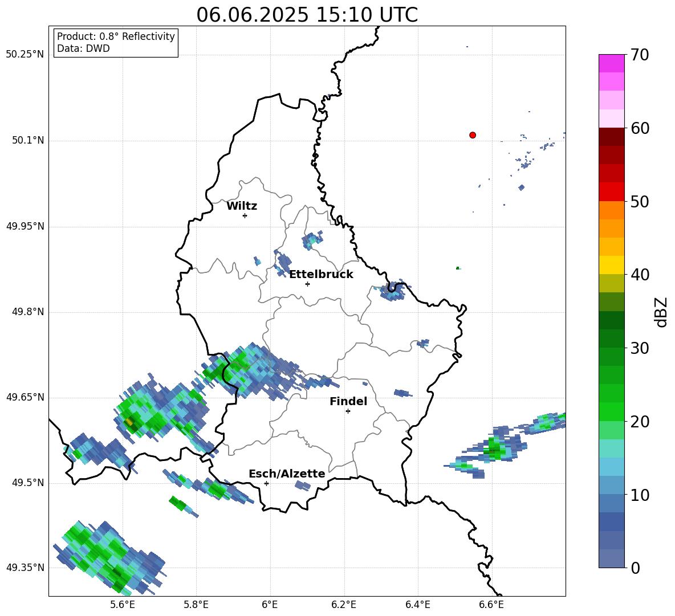The width and height of the screenshot is (675, 616).
Task: Click the red radar location dot
Action: pos(473,135)
